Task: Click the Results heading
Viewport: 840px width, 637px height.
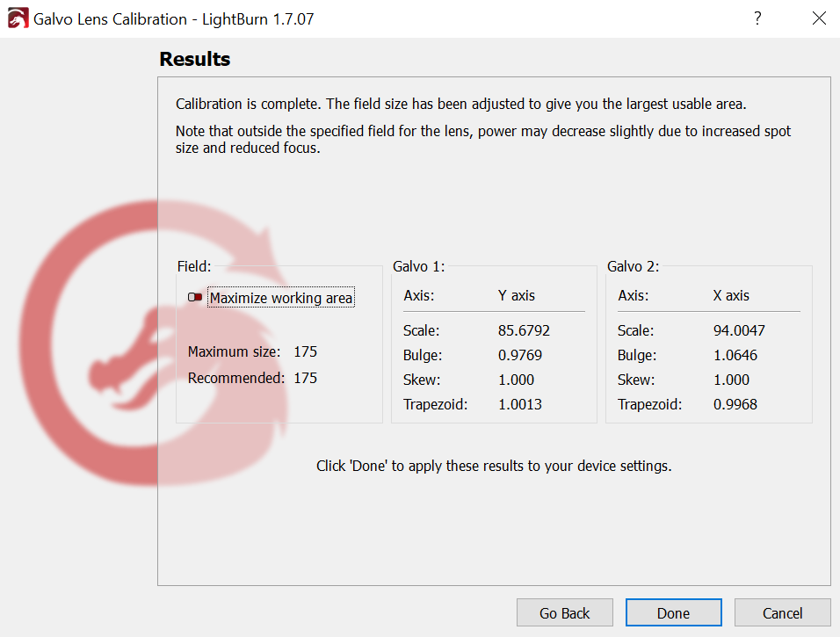Action: tap(195, 59)
